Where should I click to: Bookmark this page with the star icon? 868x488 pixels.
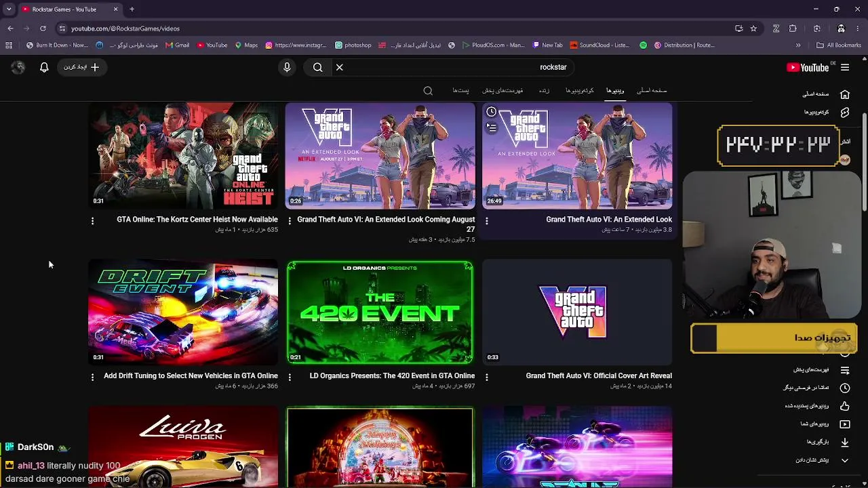[753, 28]
